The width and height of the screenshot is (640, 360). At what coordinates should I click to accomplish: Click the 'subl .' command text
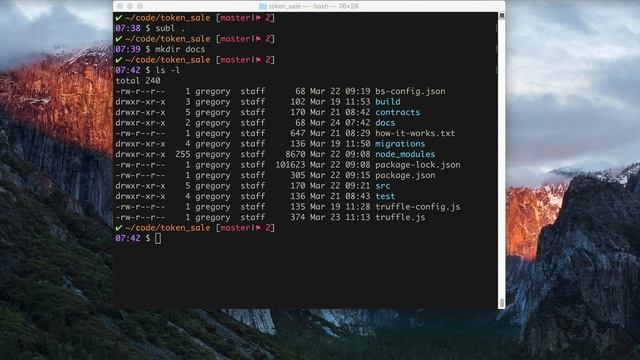coord(170,29)
